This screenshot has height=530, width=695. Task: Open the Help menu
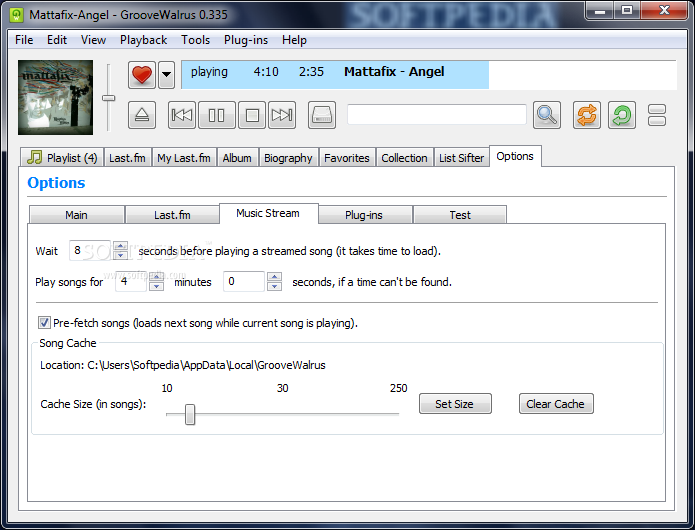(x=294, y=40)
